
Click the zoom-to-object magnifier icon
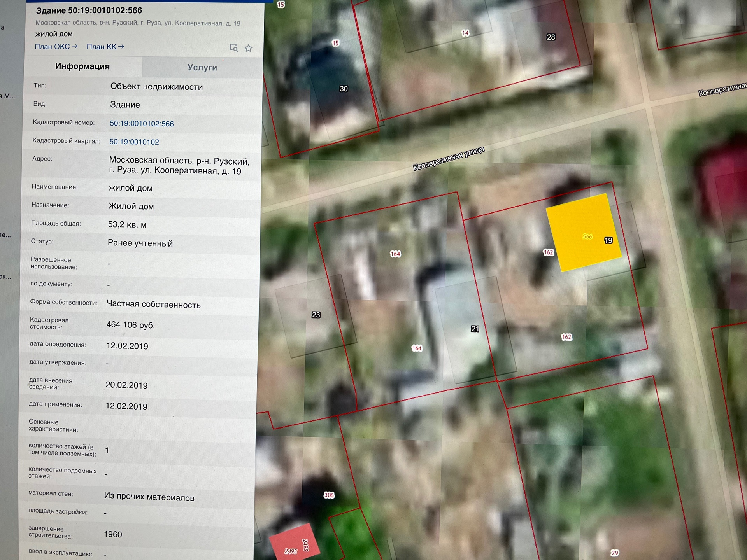[234, 48]
